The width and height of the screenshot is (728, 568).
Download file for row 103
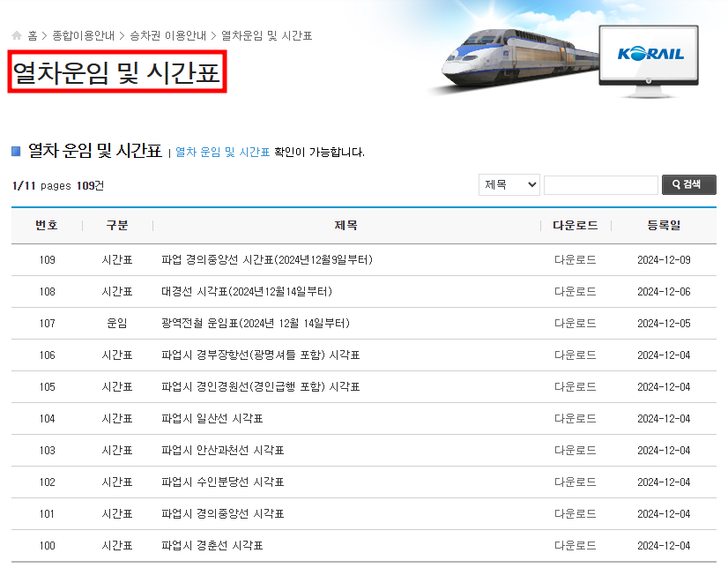tap(576, 451)
